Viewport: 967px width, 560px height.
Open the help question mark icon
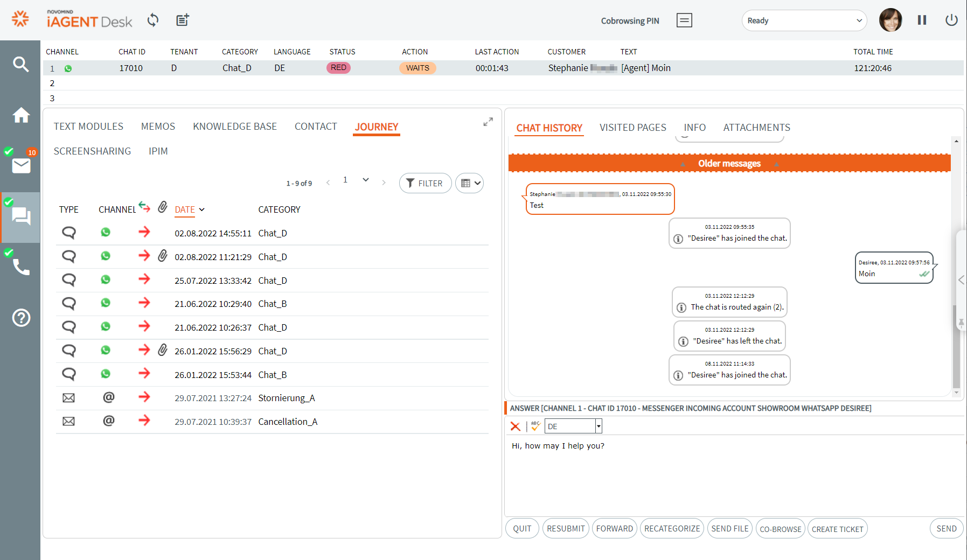click(21, 318)
